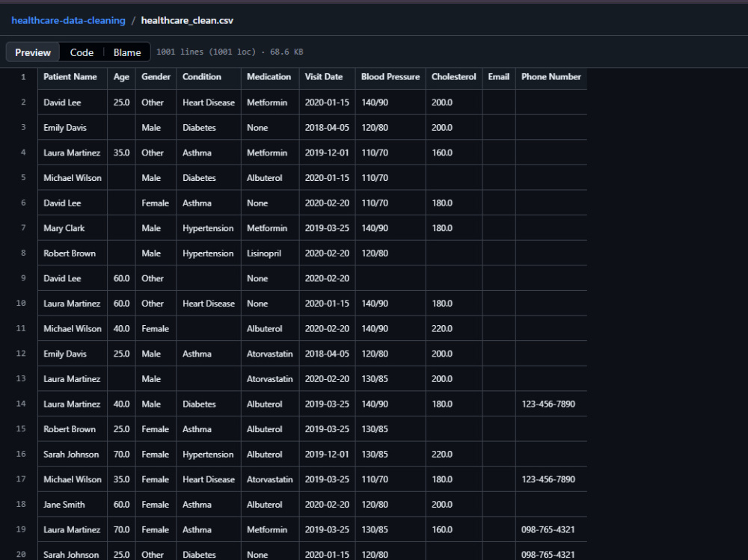Click phone '123-456-7890' in row 17
The width and height of the screenshot is (748, 560).
pyautogui.click(x=548, y=479)
